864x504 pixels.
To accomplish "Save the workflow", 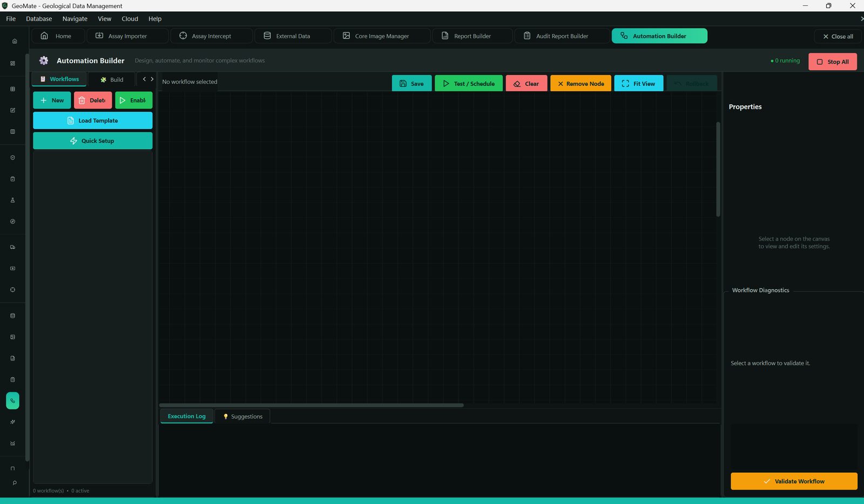I will [x=411, y=84].
